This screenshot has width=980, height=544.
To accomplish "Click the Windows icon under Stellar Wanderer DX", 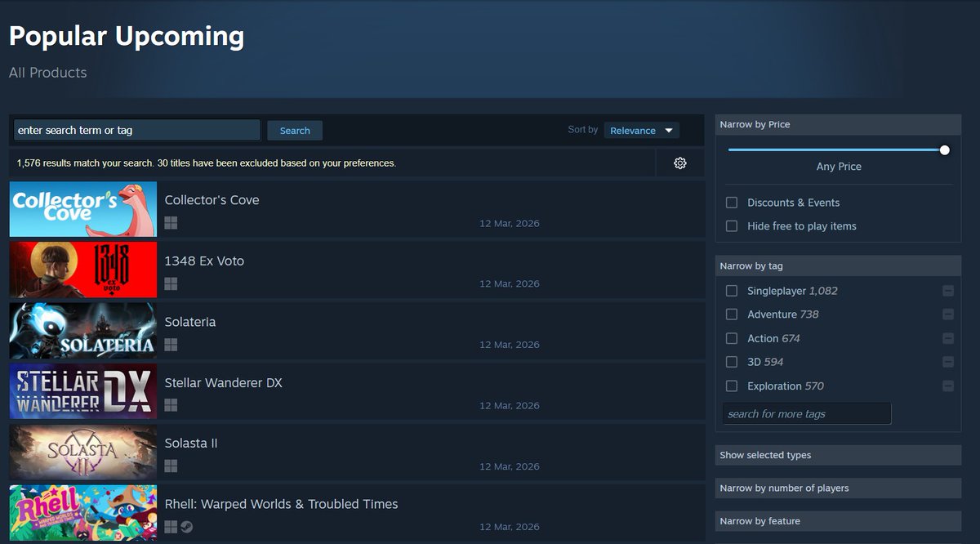I will (x=171, y=404).
